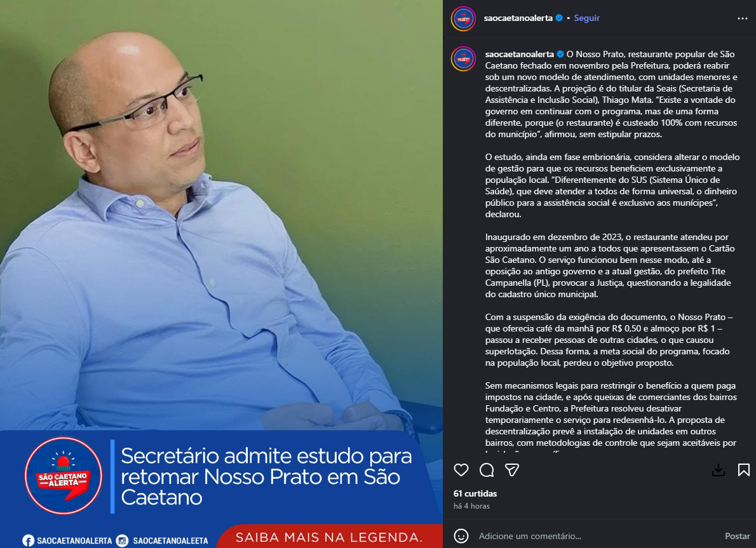Submit comment with Postar button
Viewport: 756px width, 548px height.
pos(737,536)
